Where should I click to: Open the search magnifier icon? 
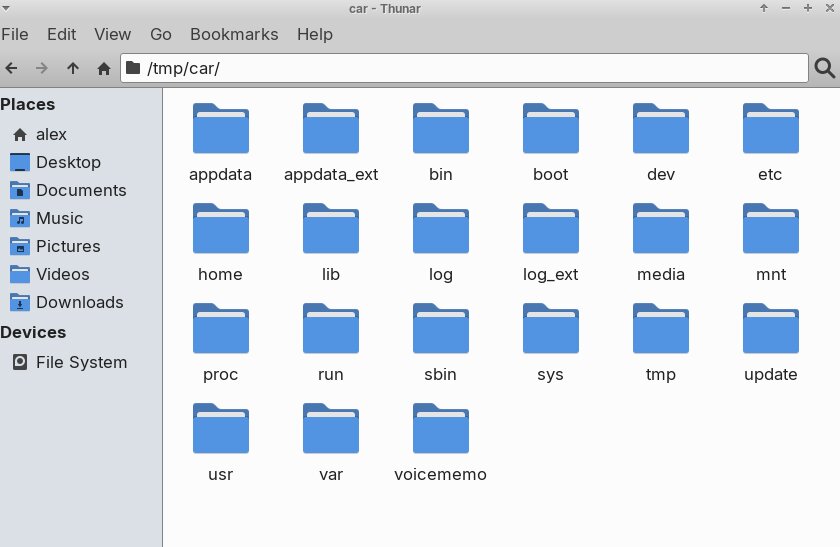(825, 68)
